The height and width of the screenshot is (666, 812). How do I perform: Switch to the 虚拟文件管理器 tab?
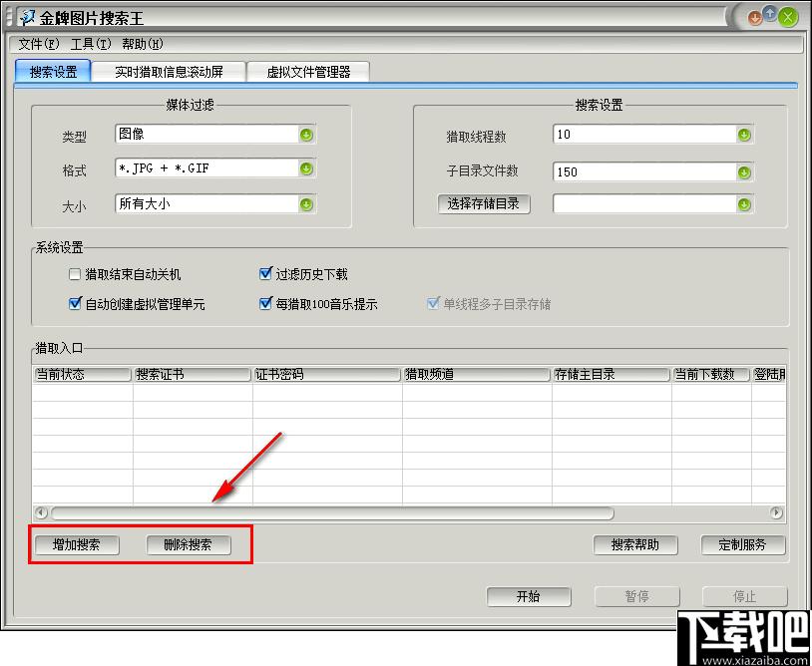coord(308,72)
